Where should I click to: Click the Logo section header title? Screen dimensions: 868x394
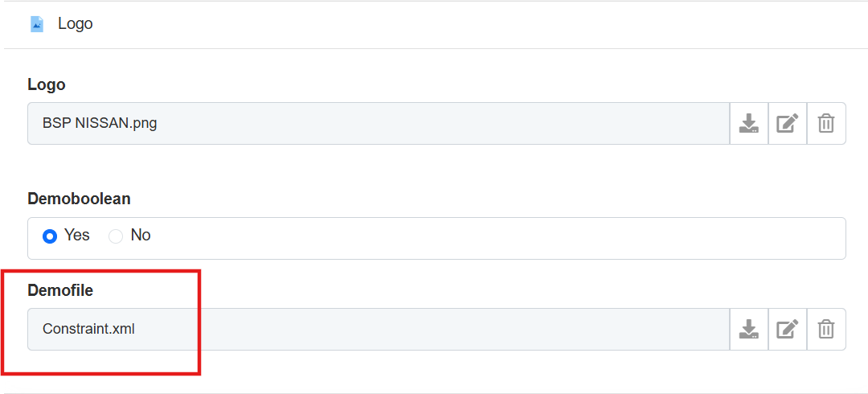tap(76, 24)
